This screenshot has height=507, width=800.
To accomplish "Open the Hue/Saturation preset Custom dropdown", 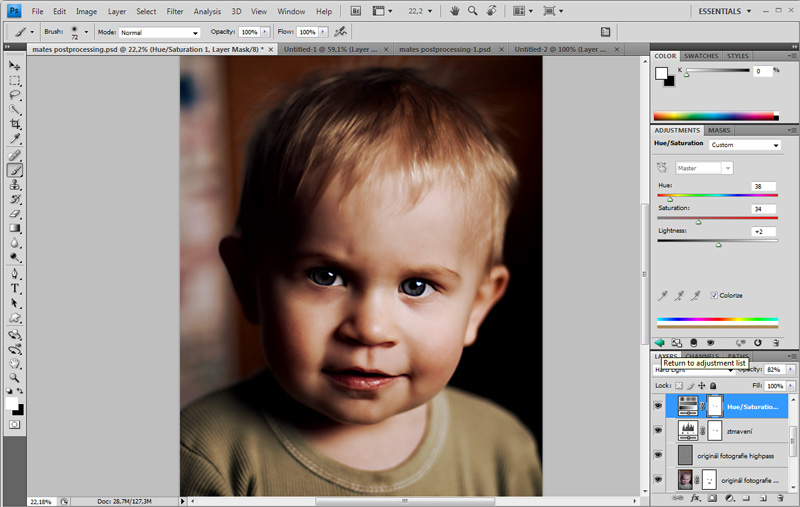I will tap(745, 145).
